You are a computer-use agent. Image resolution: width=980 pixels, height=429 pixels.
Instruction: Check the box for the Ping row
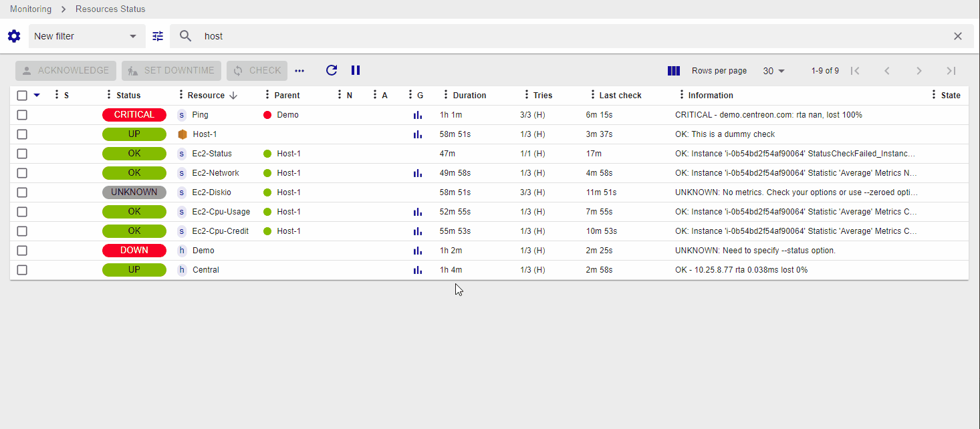[22, 115]
